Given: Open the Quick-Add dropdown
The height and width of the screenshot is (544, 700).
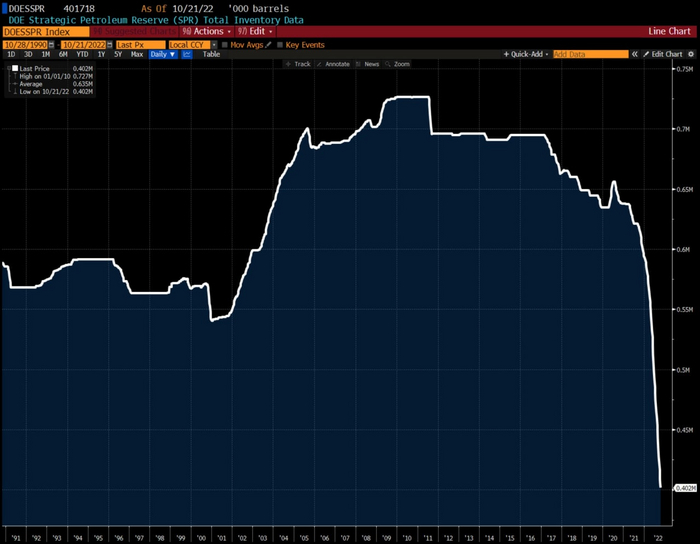Looking at the screenshot, I should click(x=526, y=54).
